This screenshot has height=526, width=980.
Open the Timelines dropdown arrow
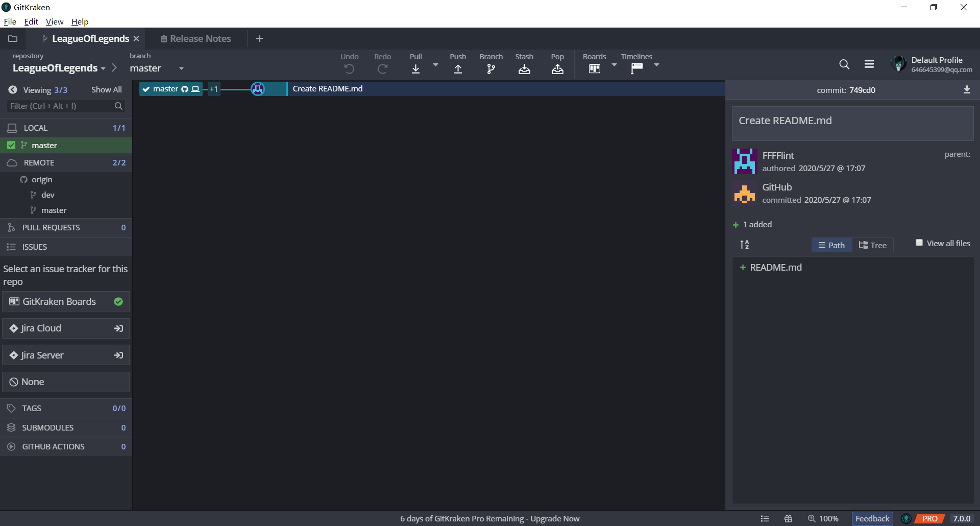click(x=656, y=65)
